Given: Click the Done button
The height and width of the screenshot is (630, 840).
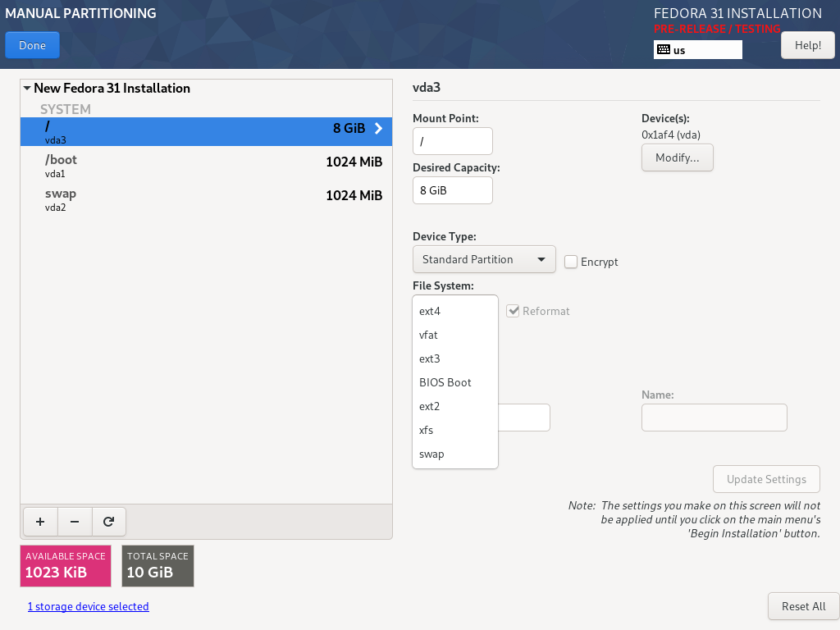Looking at the screenshot, I should point(32,46).
